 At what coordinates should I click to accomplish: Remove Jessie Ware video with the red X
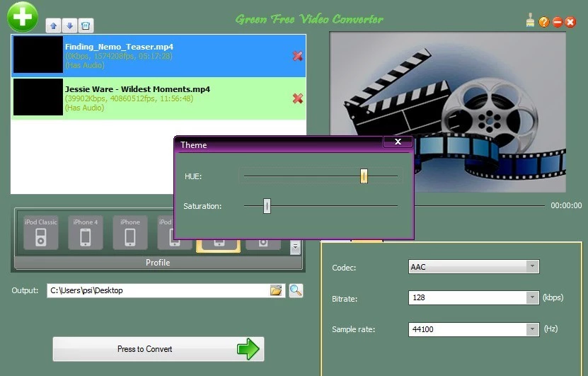[297, 98]
